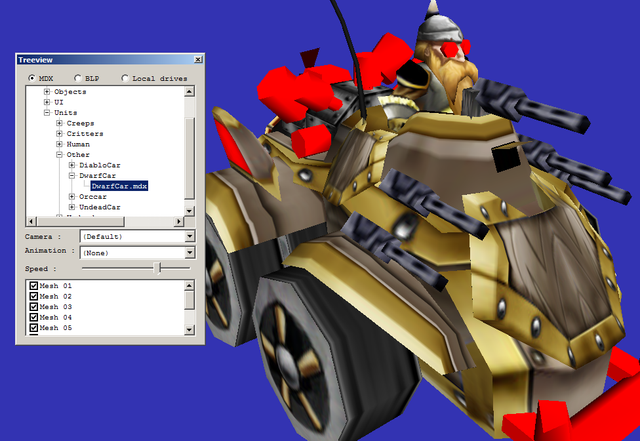Select DwarfCar.mdx file in tree
This screenshot has height=441, width=640.
coord(119,186)
